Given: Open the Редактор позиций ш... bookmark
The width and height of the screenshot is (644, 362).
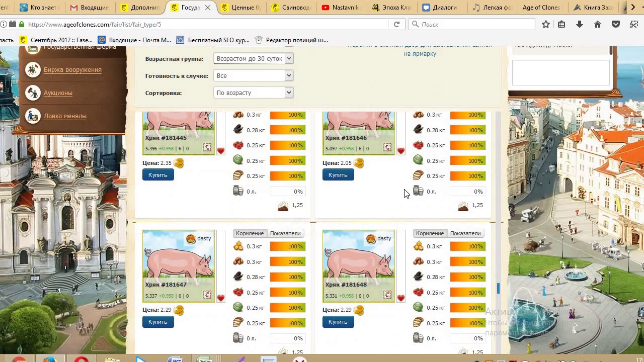Looking at the screenshot, I should (291, 40).
